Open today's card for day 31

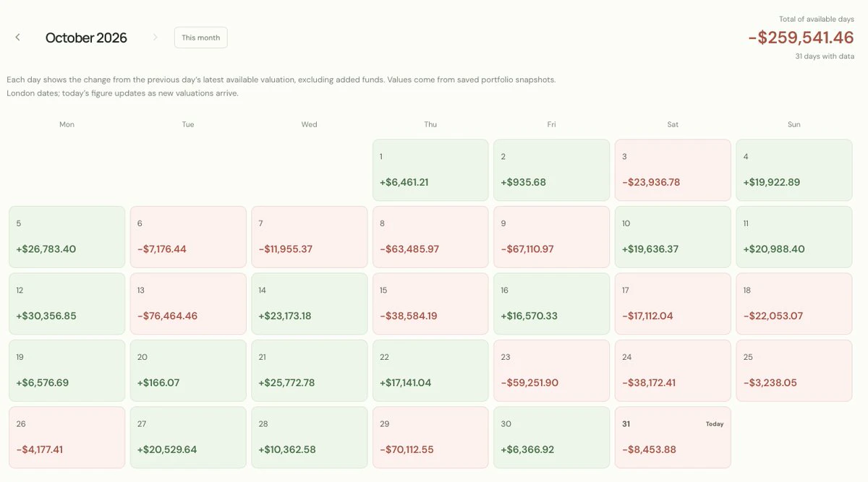(x=673, y=438)
